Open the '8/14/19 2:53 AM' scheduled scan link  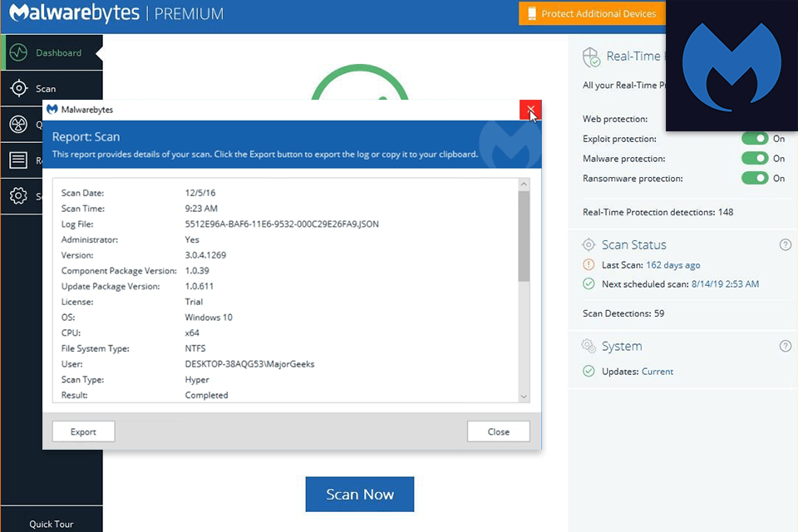pyautogui.click(x=725, y=284)
